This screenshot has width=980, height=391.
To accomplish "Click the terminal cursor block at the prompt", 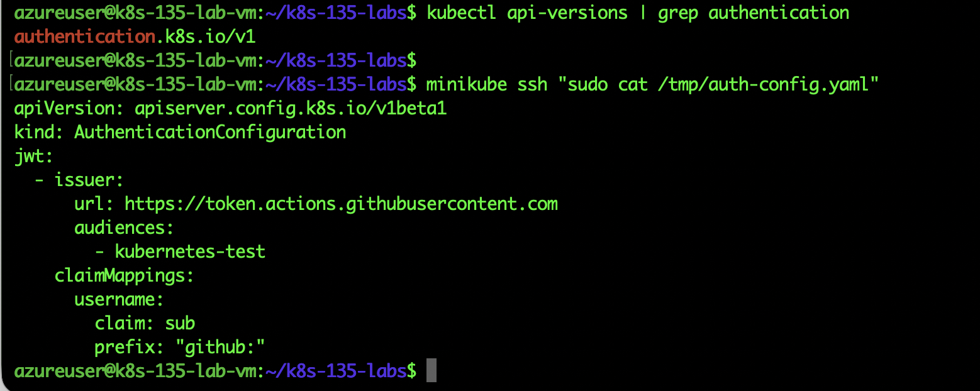I will coord(431,371).
